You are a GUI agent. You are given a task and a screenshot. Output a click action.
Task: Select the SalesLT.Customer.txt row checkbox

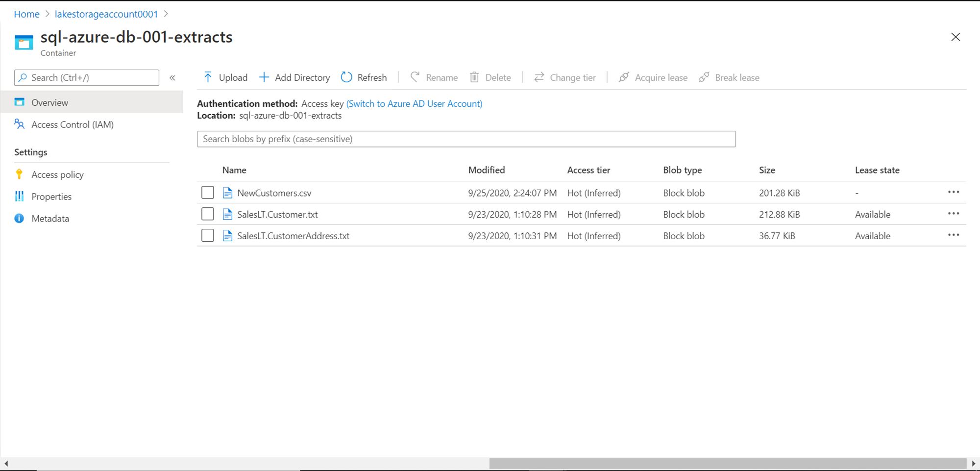208,214
